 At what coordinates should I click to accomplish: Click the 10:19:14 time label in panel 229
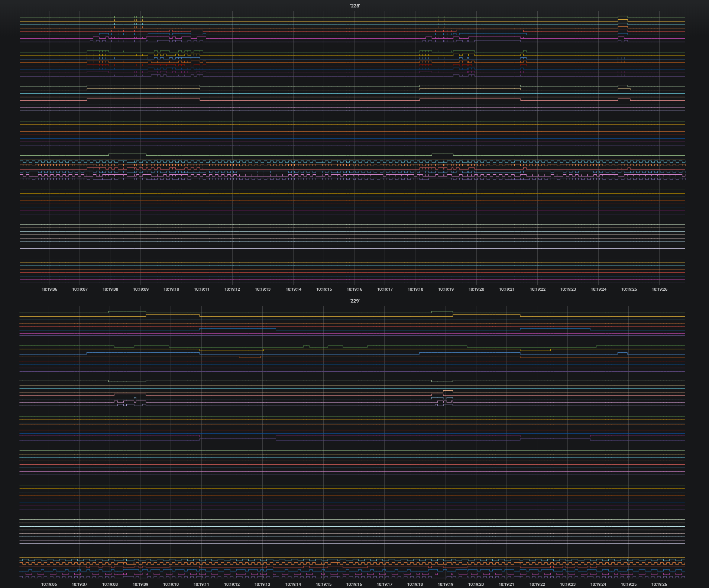tap(293, 584)
